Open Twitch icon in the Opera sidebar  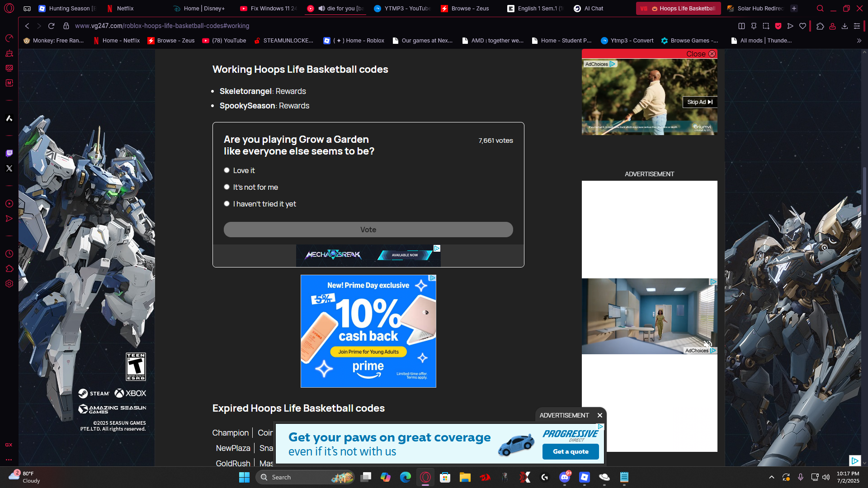tap(9, 153)
